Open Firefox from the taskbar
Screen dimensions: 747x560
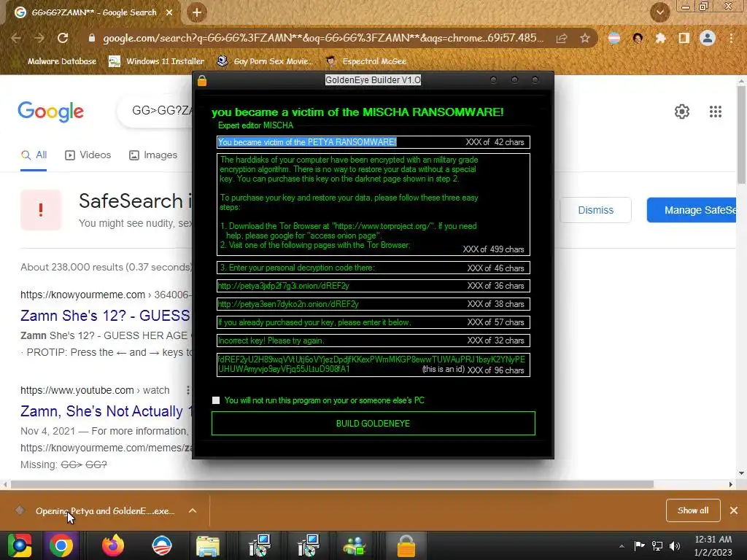113,545
